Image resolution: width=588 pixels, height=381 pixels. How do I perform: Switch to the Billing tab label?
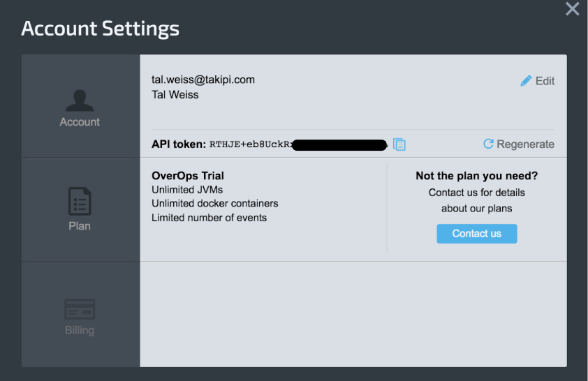80,331
